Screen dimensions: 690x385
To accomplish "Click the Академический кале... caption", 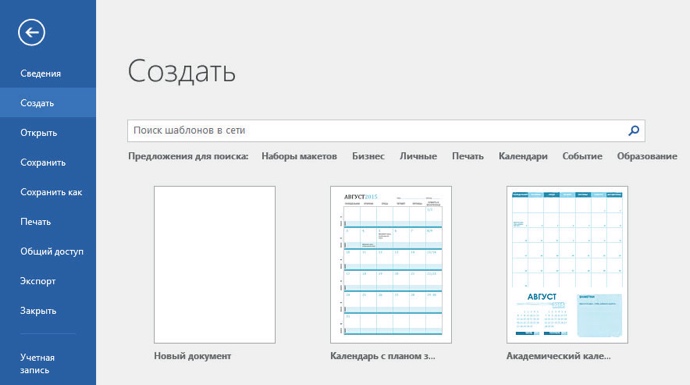I will [x=558, y=356].
